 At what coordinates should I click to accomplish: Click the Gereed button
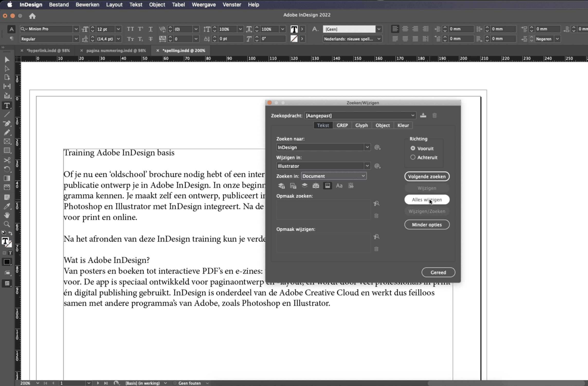[x=438, y=272]
